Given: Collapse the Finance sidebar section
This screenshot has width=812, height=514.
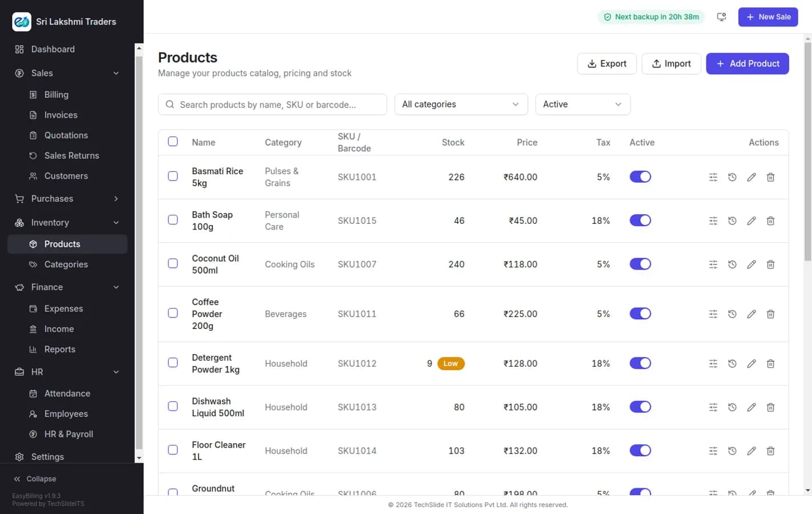Looking at the screenshot, I should (67, 287).
